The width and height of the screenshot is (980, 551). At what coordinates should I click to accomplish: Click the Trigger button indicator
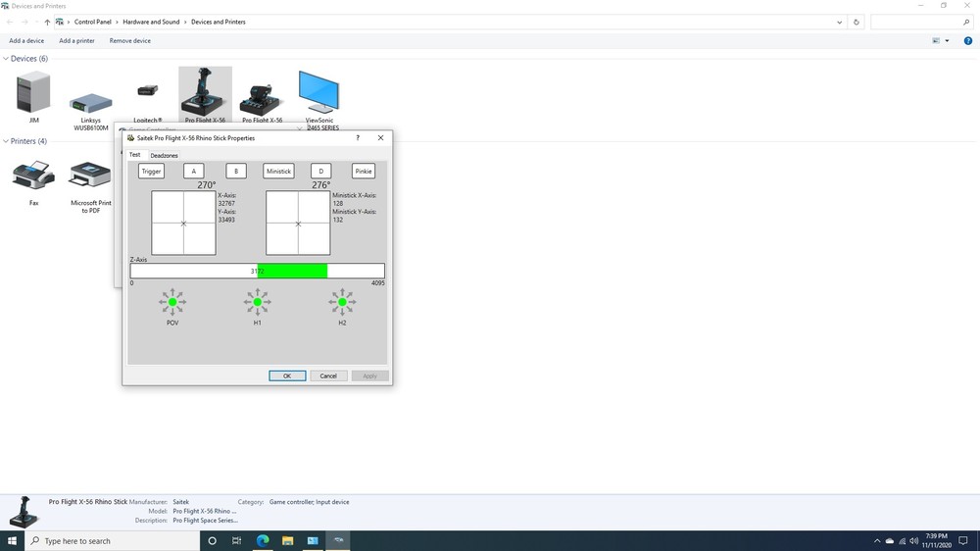[151, 171]
